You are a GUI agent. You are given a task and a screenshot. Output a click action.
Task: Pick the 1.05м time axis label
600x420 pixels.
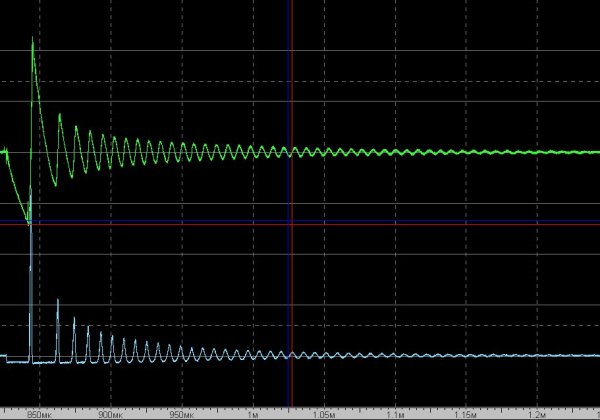point(324,412)
